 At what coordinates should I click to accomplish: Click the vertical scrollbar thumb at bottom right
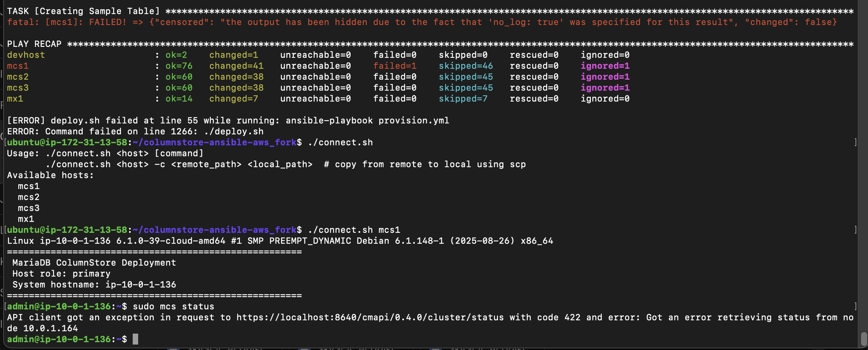coord(864,338)
